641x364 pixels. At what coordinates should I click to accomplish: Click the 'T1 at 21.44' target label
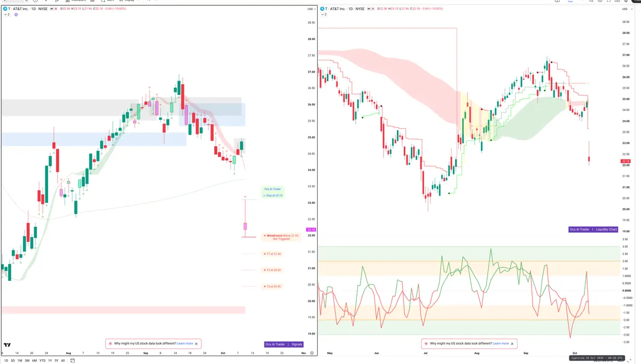(272, 254)
